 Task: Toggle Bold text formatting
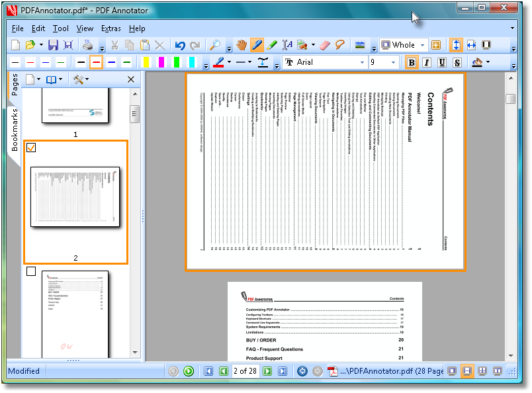pos(411,62)
